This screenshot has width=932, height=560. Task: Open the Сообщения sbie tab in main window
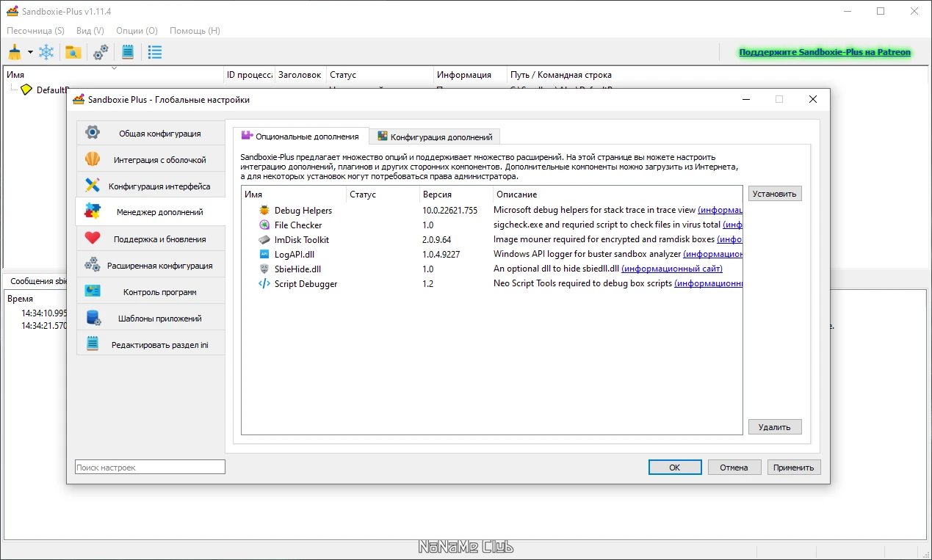(x=37, y=281)
